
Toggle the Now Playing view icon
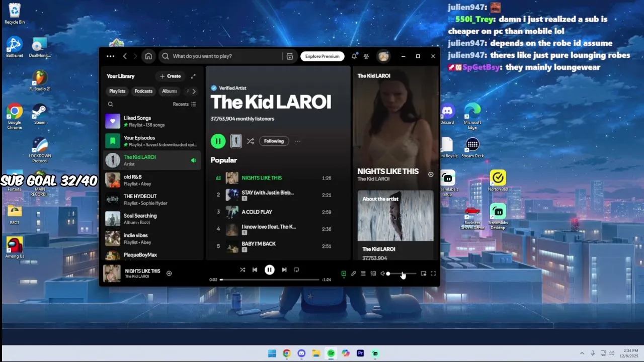[x=344, y=274]
